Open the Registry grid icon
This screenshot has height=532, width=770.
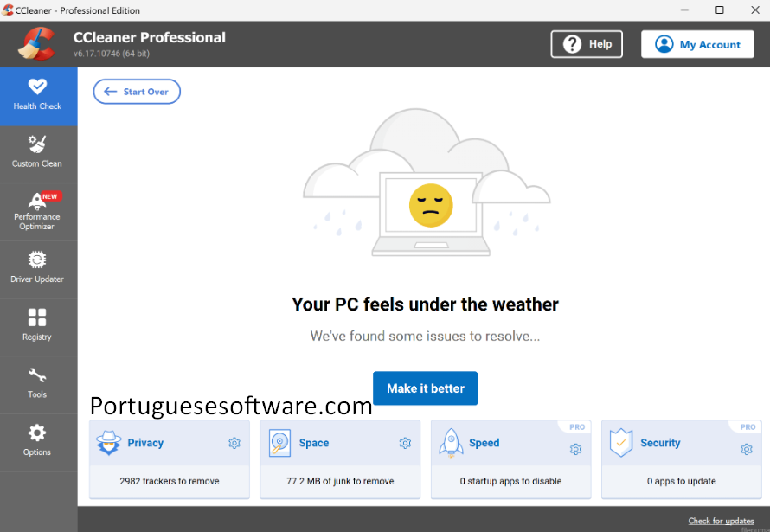tap(37, 317)
